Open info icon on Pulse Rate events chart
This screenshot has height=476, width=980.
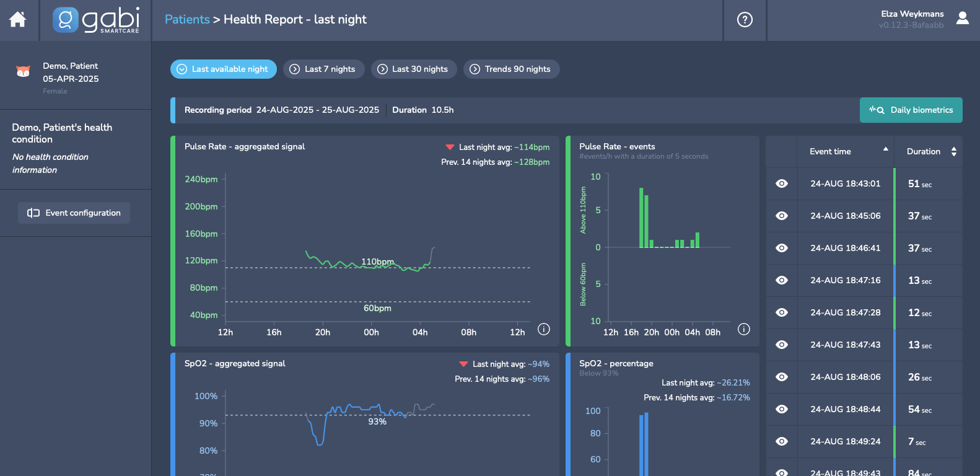pos(744,329)
